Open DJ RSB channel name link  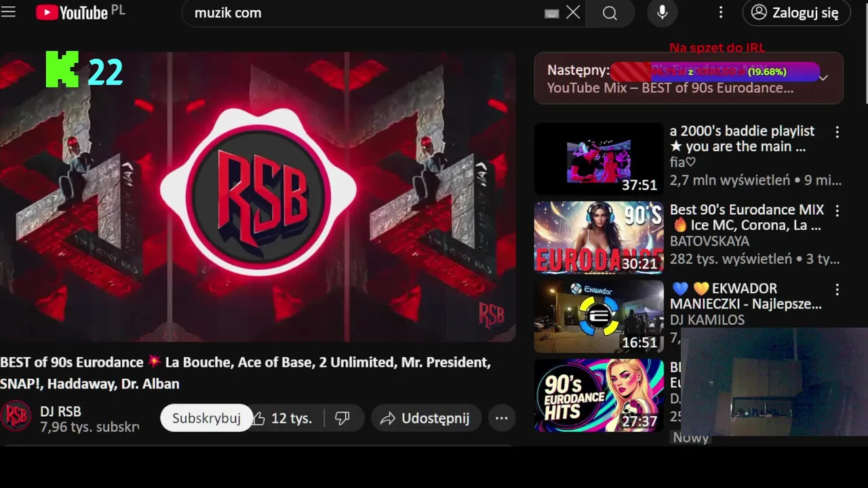point(60,411)
